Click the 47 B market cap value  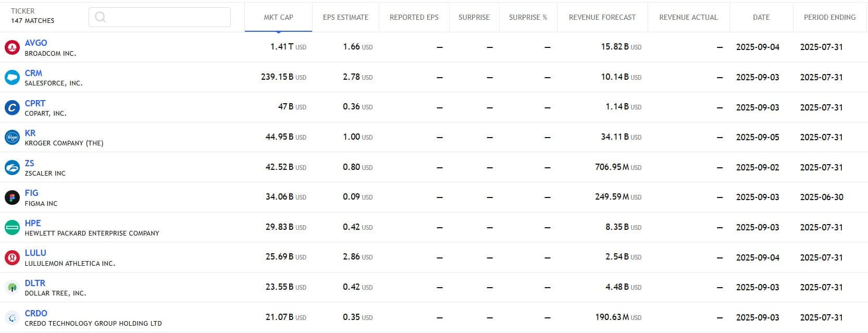coord(292,107)
